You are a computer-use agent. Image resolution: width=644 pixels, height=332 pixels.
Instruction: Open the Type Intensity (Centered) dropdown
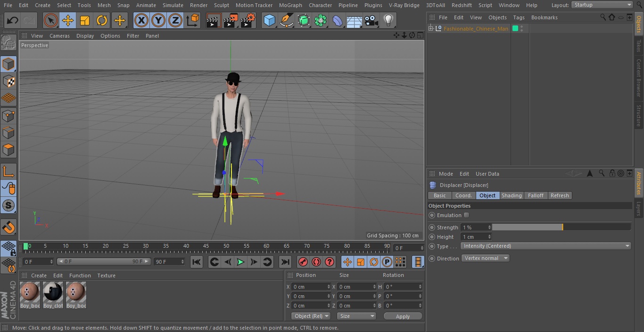coord(546,246)
